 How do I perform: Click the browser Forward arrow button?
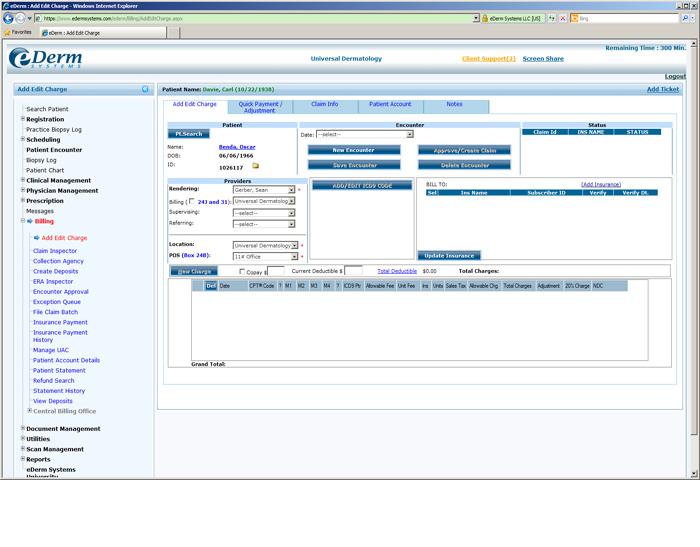[20, 18]
